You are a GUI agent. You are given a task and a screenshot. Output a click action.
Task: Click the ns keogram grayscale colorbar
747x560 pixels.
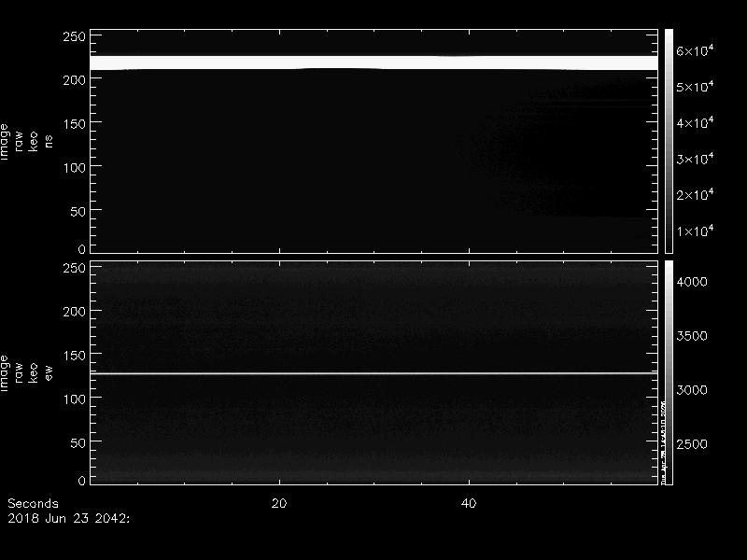pyautogui.click(x=669, y=141)
